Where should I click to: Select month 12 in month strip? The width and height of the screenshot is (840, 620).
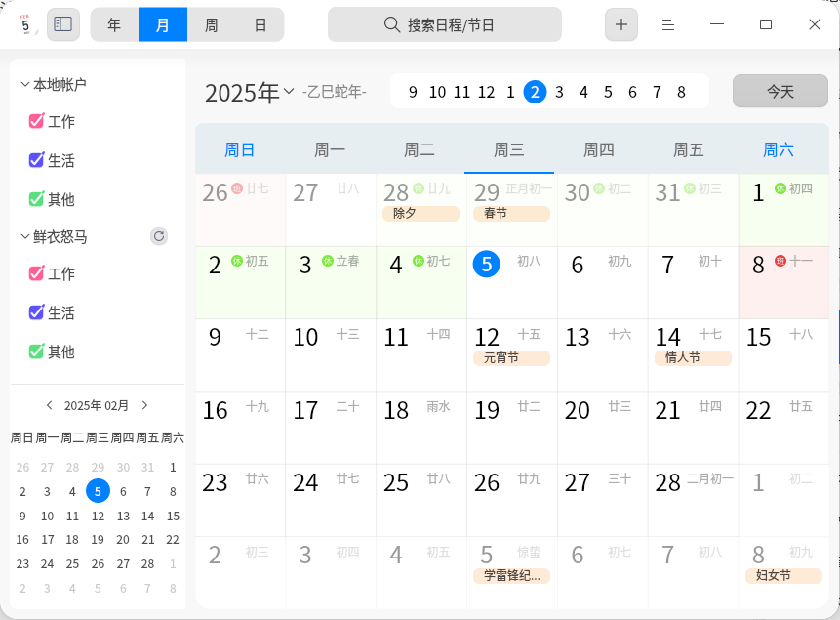pos(486,92)
